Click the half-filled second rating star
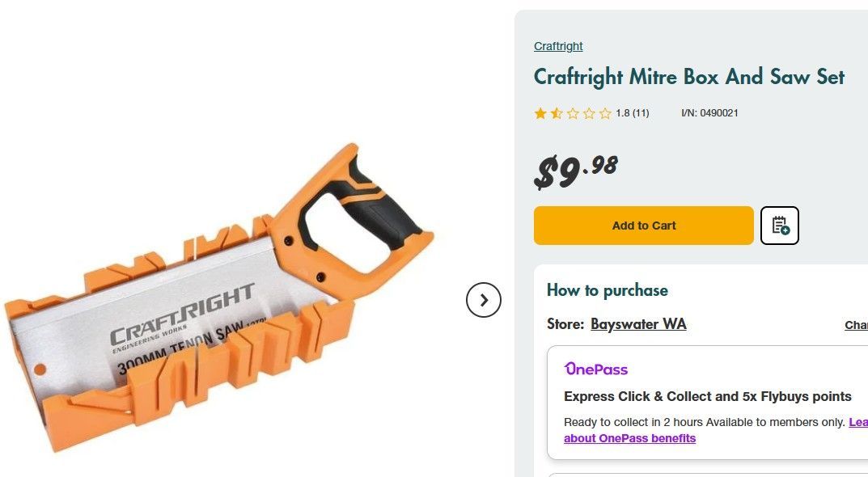This screenshot has height=477, width=868. pos(557,113)
